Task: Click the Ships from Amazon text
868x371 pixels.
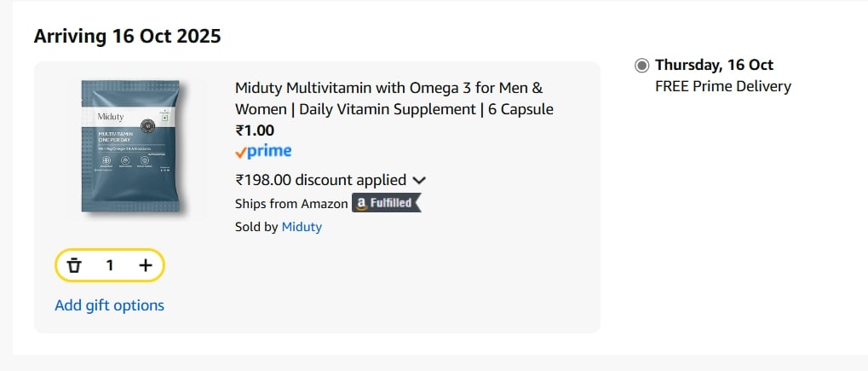Action: (x=291, y=204)
